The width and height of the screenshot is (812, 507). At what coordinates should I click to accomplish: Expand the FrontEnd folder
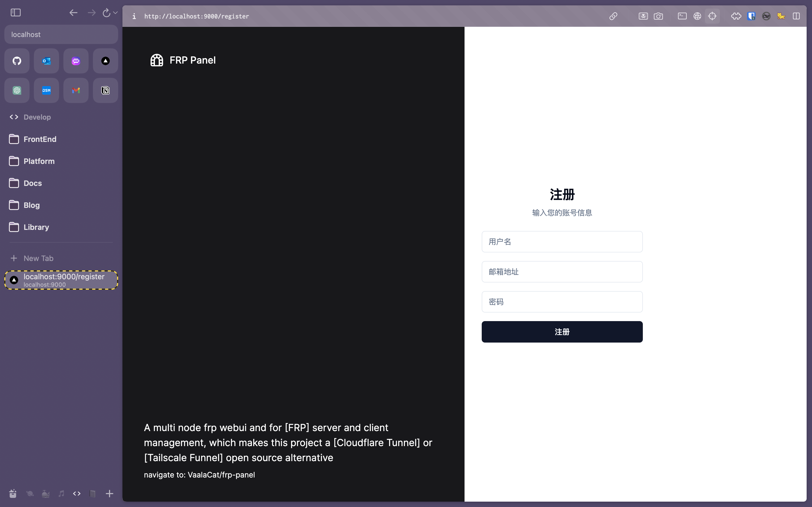(39, 139)
